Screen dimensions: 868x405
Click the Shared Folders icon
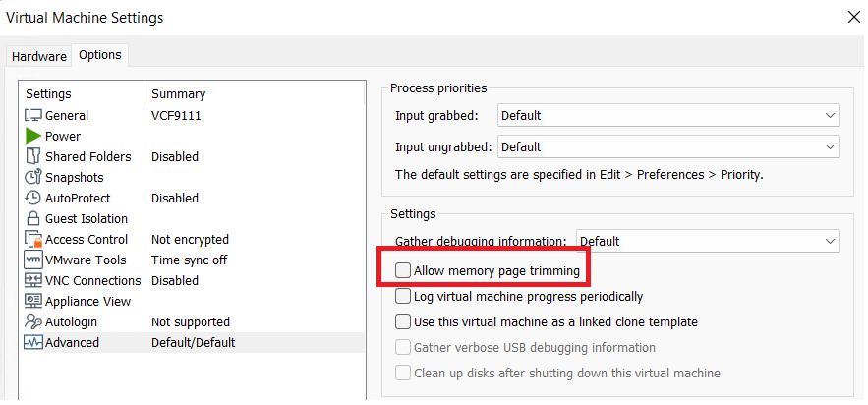coord(33,156)
